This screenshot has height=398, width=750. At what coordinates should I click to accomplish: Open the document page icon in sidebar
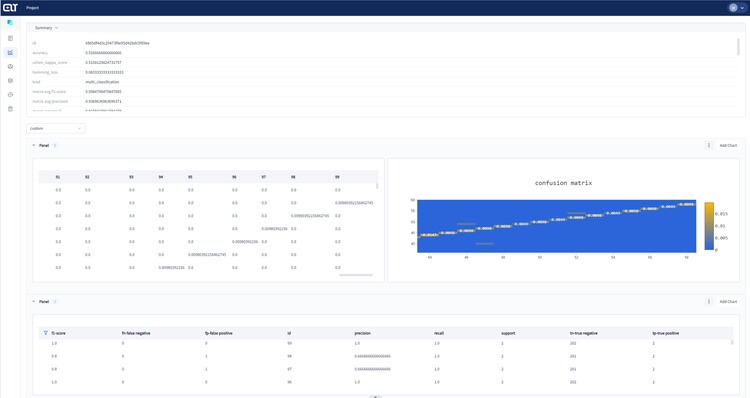click(10, 38)
